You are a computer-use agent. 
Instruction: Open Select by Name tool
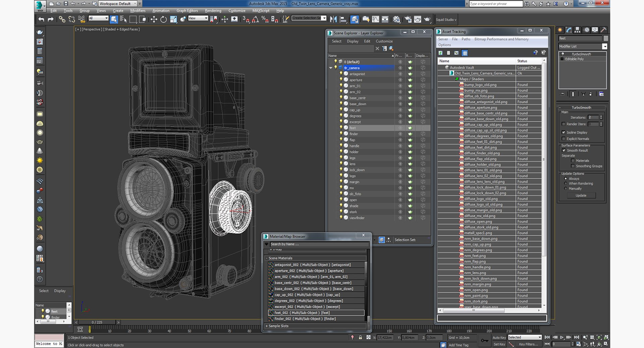(123, 19)
